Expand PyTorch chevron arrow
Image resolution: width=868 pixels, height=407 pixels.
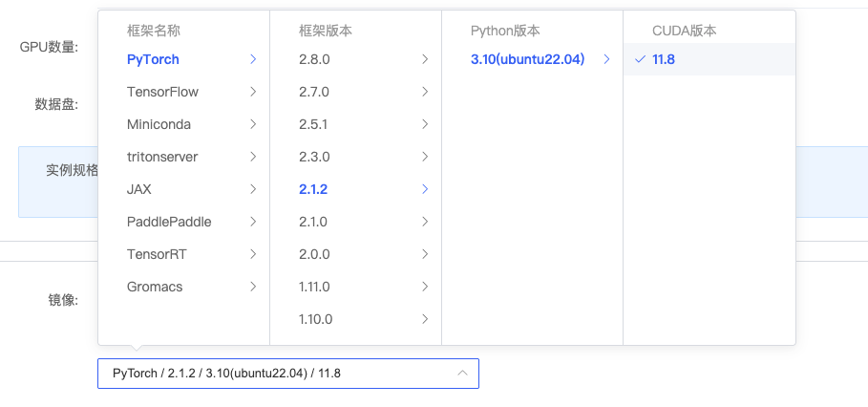(253, 59)
